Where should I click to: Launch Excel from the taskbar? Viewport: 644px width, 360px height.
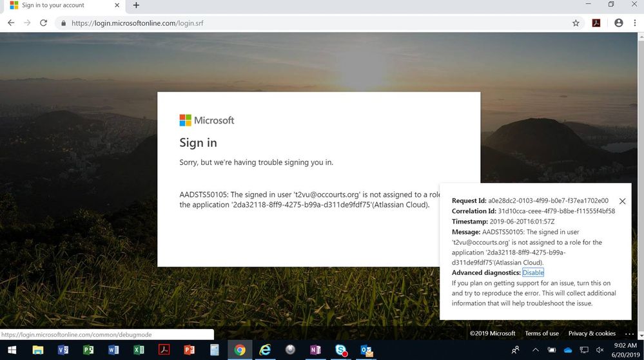[139, 350]
